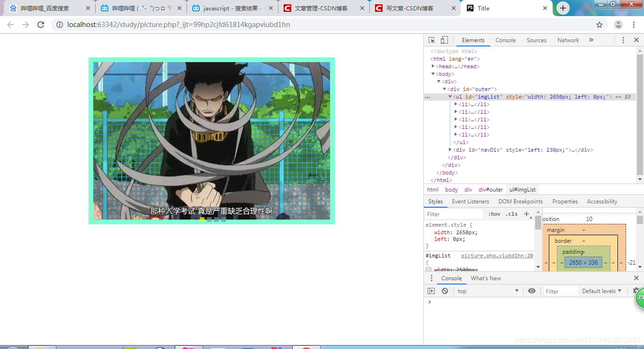Go forward in browser history
Image resolution: width=644 pixels, height=349 pixels.
(x=26, y=25)
